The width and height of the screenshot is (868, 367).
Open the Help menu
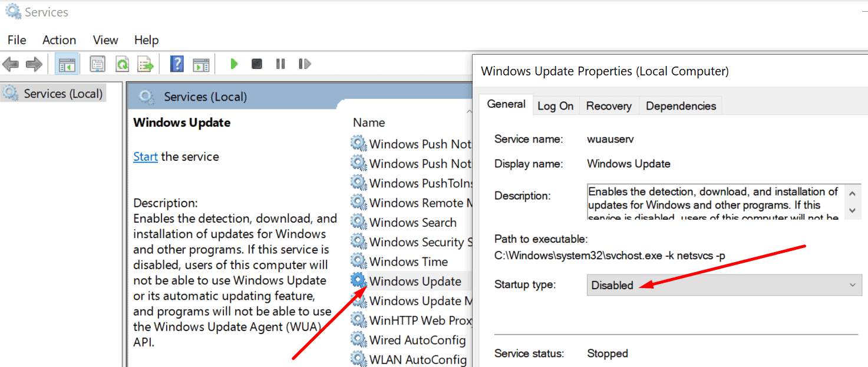tap(146, 40)
